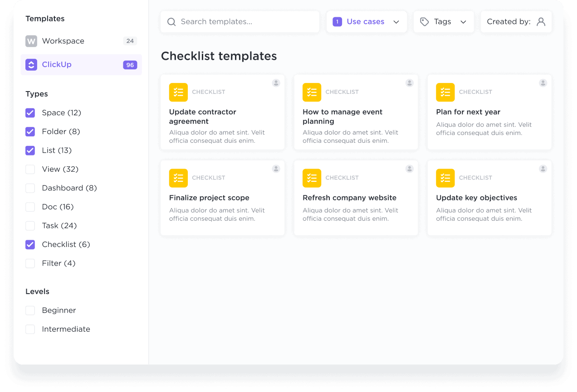
Task: Expand the Tags dropdown
Action: click(463, 21)
